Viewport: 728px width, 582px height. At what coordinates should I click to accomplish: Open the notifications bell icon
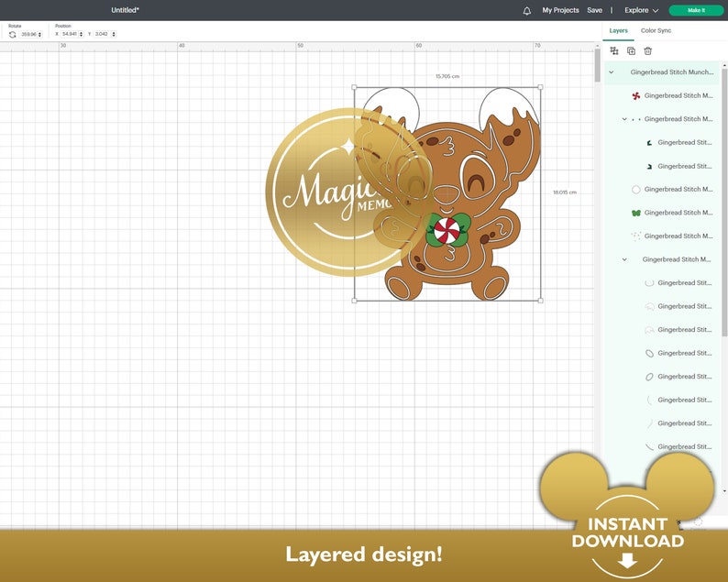coord(527,11)
